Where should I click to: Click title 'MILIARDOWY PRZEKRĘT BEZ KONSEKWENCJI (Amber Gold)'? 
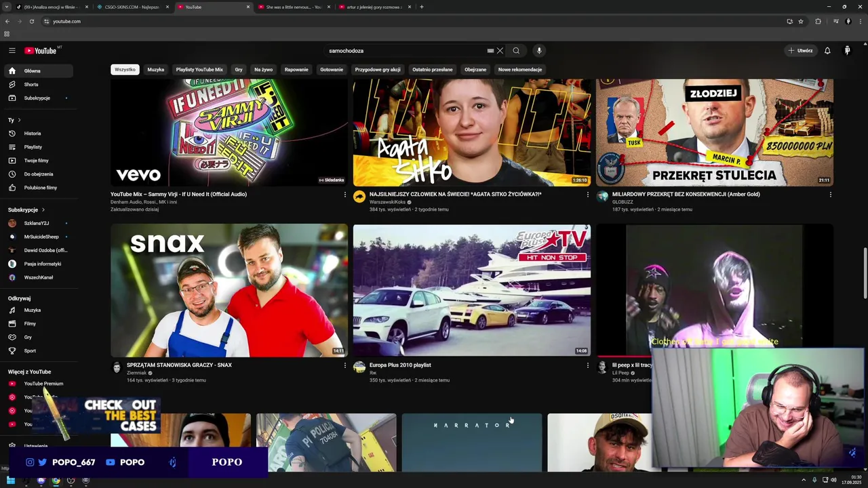686,195
